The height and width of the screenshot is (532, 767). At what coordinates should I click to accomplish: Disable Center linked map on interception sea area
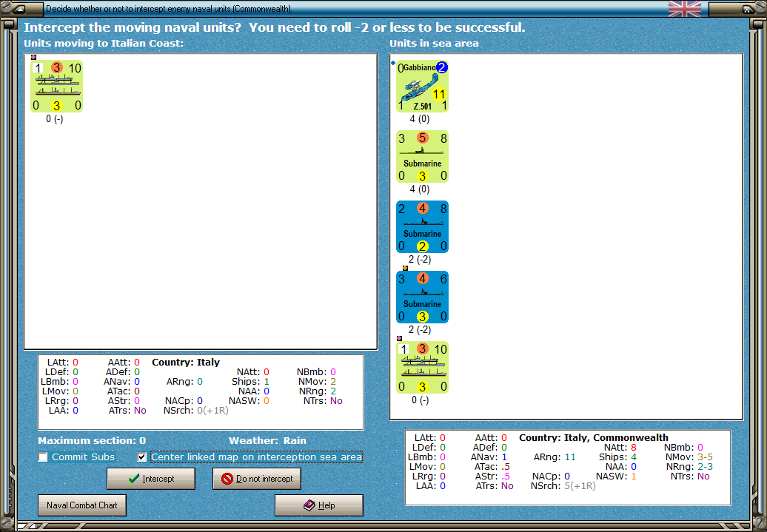point(141,457)
